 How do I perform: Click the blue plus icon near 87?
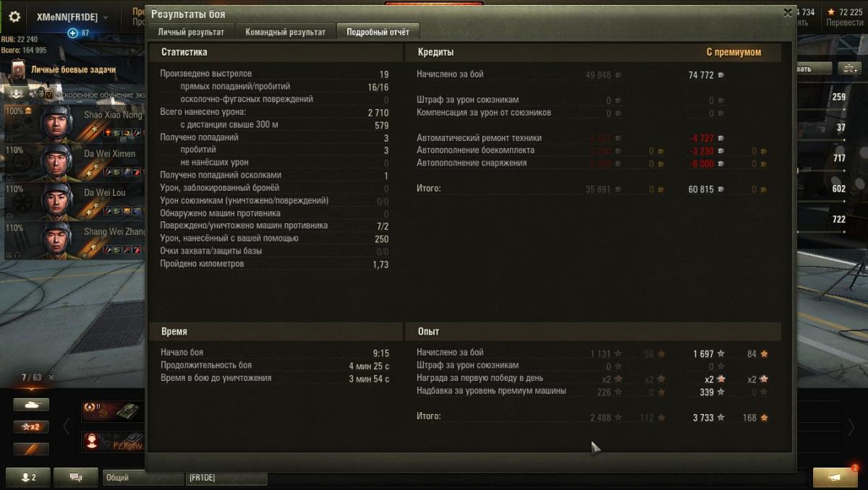click(x=72, y=33)
